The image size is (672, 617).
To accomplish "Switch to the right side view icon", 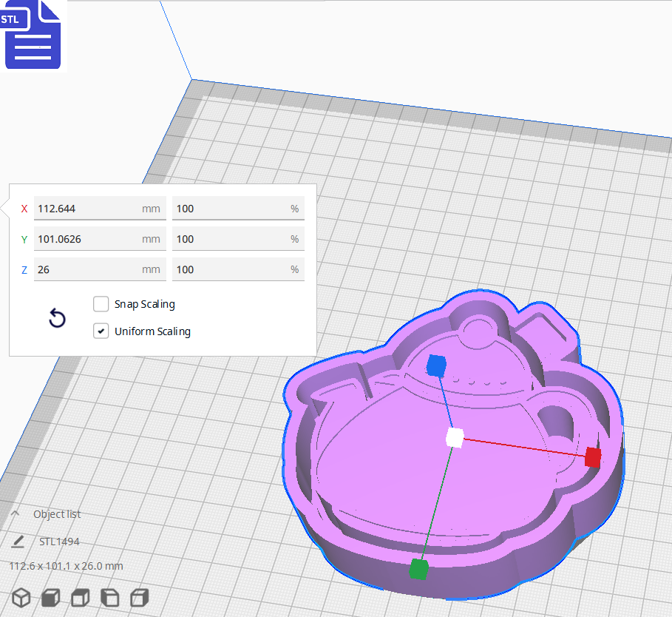I will click(139, 598).
